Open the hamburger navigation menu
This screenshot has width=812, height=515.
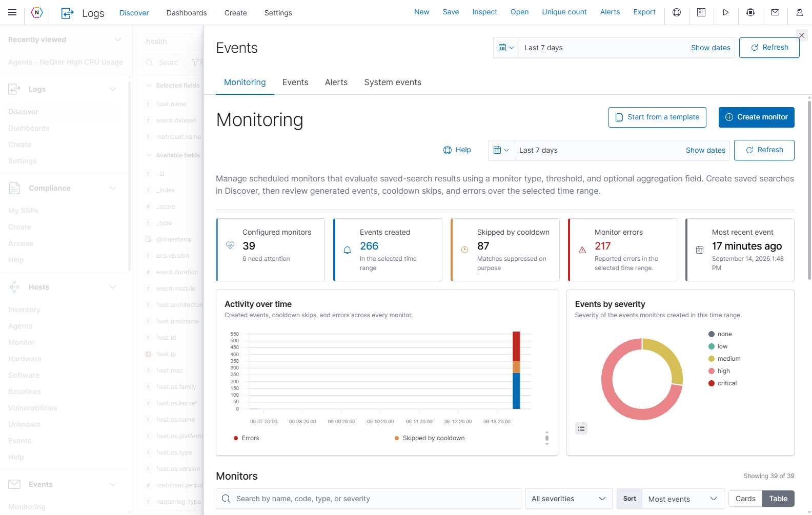12,12
